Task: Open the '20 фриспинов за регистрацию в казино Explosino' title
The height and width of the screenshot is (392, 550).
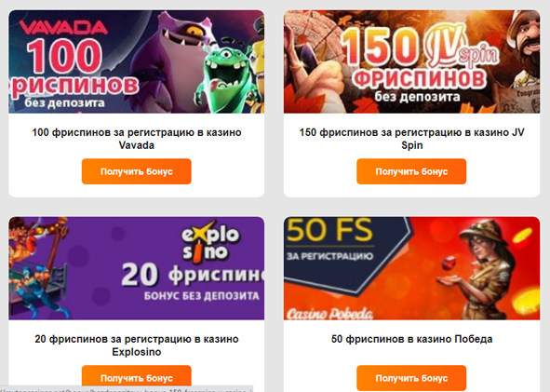Action: point(137,345)
